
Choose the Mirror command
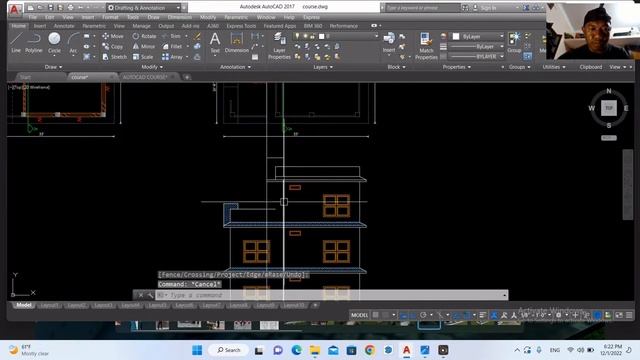144,47
